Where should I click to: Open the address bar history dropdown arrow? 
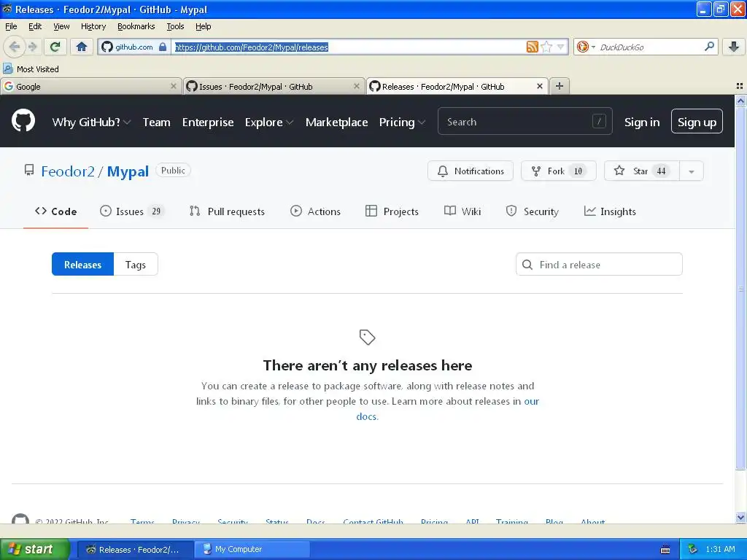[x=561, y=47]
